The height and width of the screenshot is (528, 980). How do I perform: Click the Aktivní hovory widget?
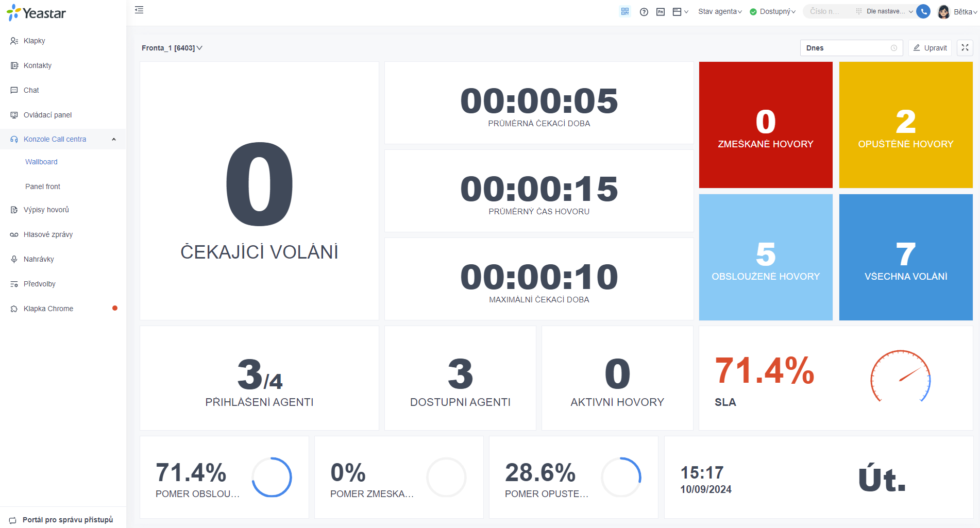617,378
